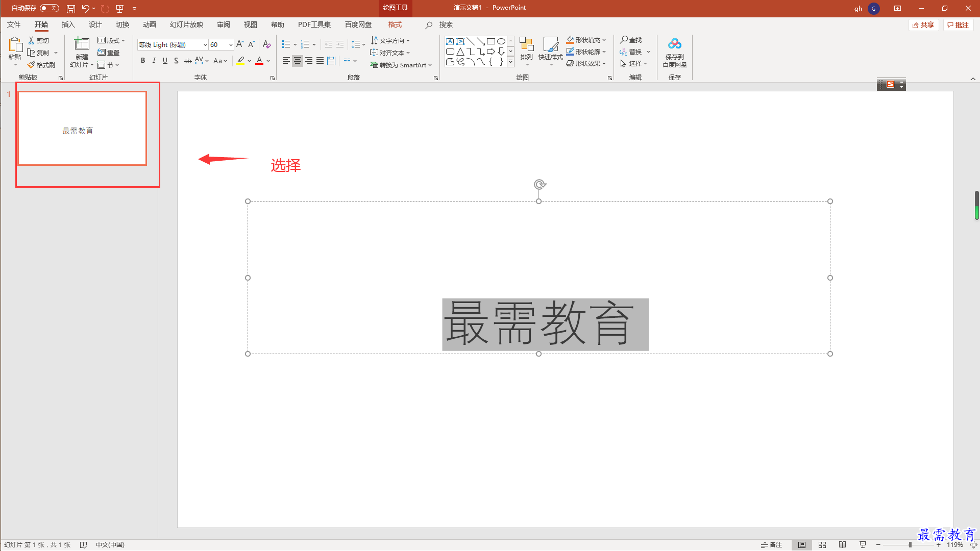Switch to Insert (插入) tab
Screen dimensions: 980x551
(68, 24)
